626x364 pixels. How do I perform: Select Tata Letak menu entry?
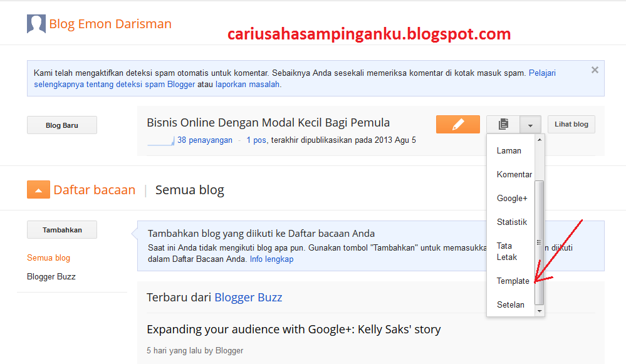click(507, 251)
